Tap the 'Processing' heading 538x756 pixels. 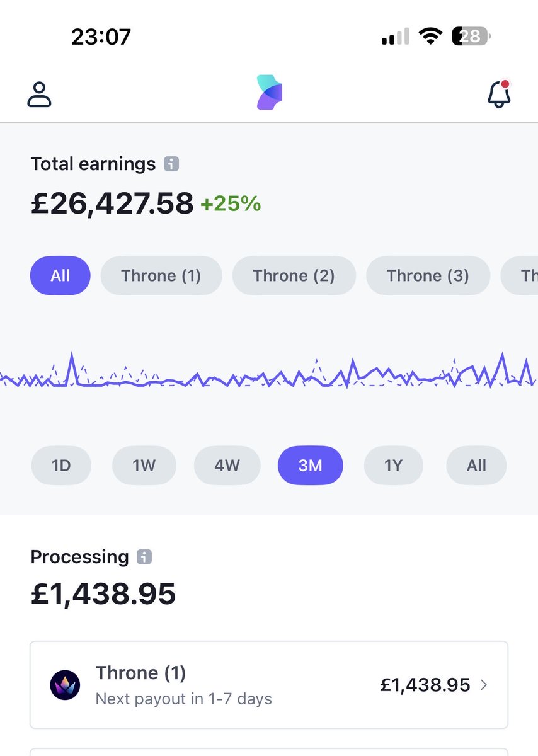click(79, 557)
